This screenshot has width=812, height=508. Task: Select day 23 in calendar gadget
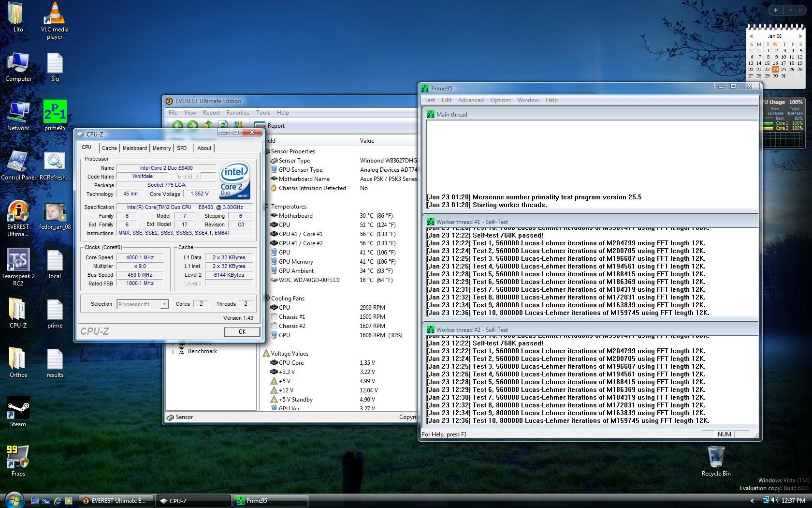coord(775,69)
